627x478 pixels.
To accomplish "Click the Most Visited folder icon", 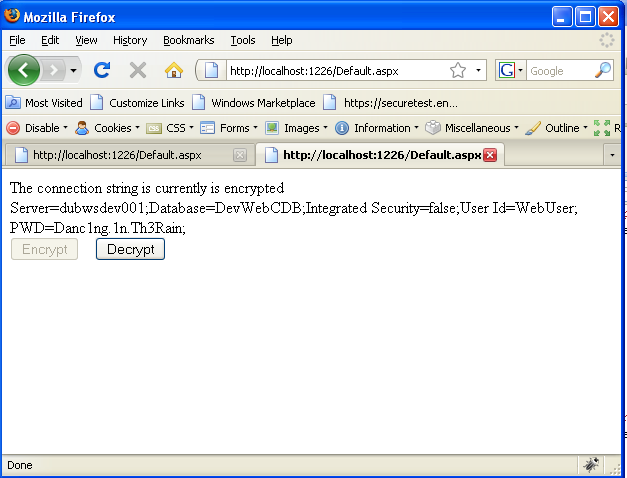I will pos(13,102).
